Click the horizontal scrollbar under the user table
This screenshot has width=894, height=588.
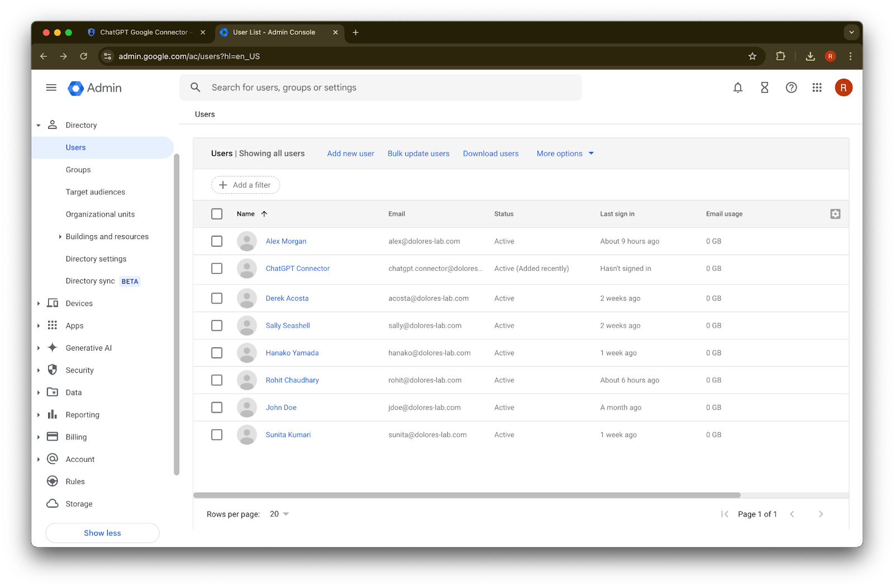click(467, 495)
